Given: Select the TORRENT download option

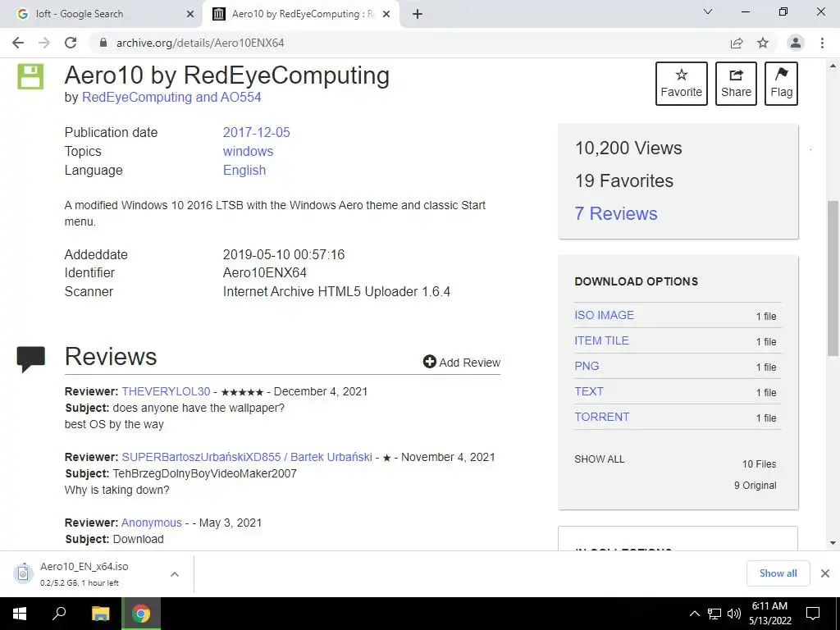Looking at the screenshot, I should click(601, 417).
